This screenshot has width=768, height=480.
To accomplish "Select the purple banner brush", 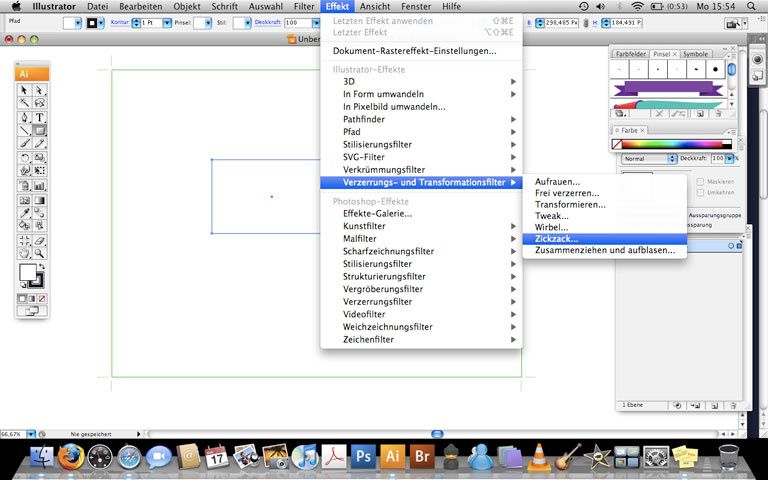I will [x=669, y=89].
